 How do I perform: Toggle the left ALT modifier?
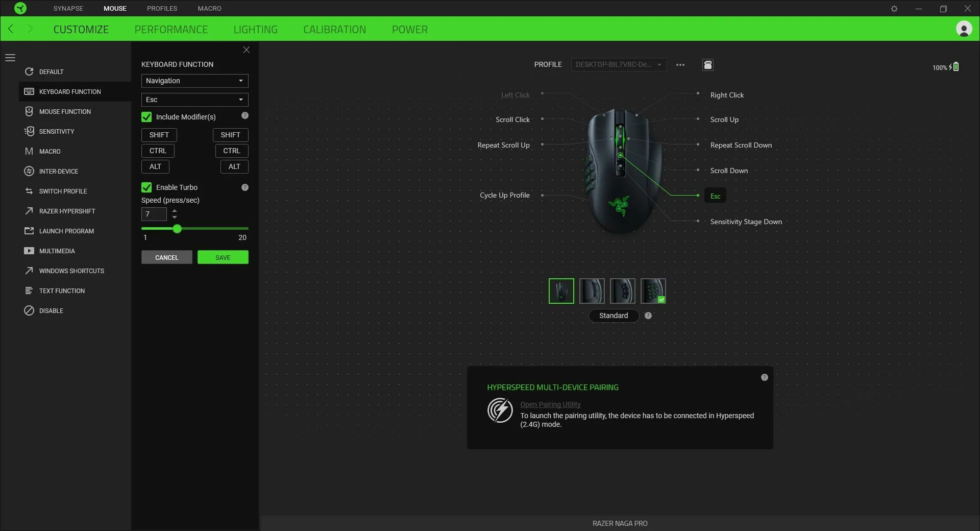(x=156, y=166)
